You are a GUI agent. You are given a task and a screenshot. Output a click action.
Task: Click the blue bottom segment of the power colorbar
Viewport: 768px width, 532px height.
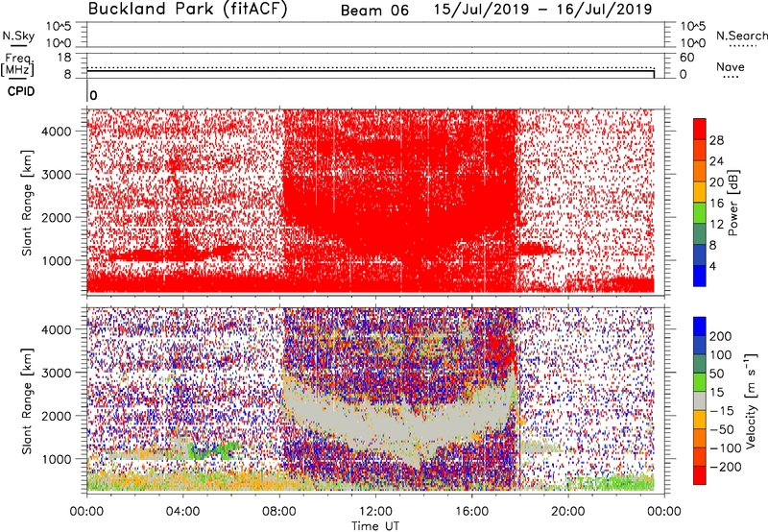point(700,276)
